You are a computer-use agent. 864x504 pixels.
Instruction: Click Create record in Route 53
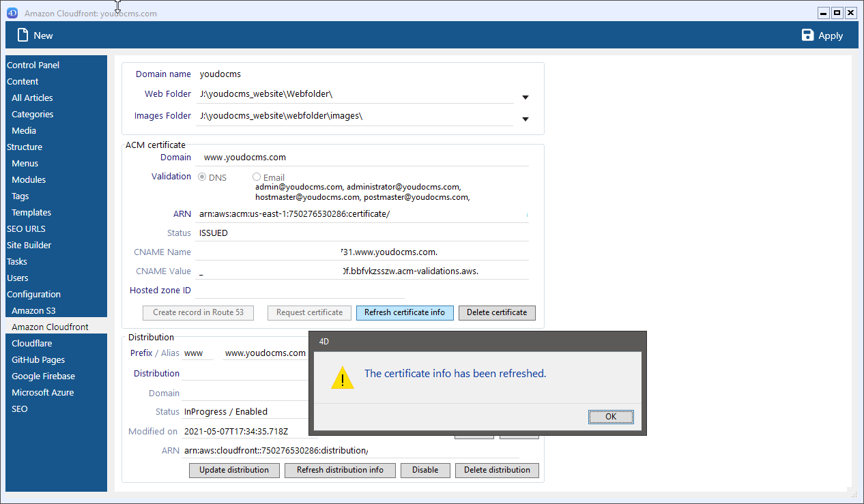[x=198, y=312]
